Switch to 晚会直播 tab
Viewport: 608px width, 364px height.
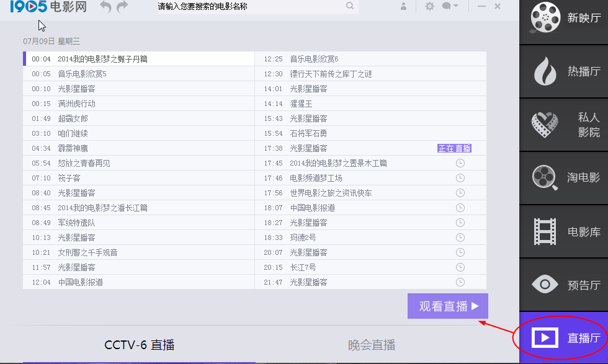372,345
